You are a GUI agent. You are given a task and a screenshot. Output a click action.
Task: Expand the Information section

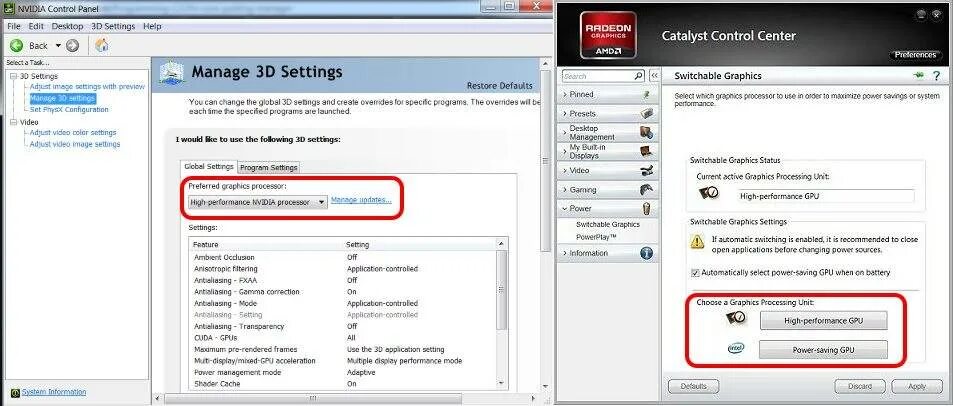pos(609,253)
